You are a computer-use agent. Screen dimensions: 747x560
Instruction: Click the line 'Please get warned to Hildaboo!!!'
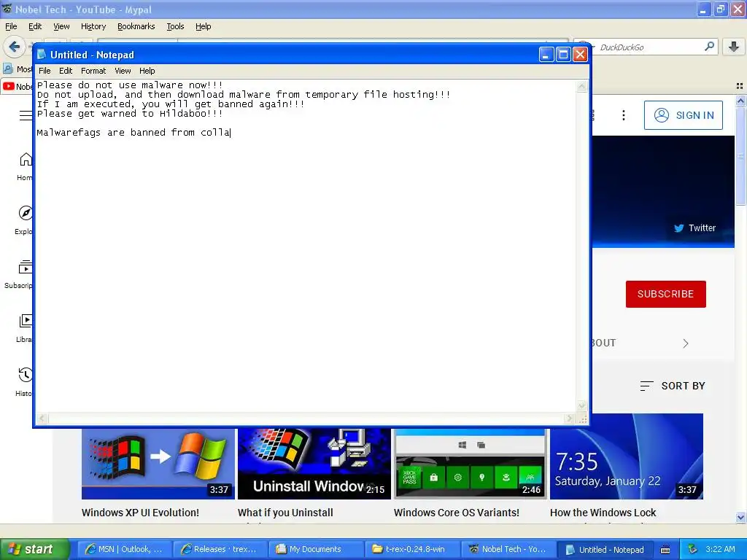(x=130, y=114)
